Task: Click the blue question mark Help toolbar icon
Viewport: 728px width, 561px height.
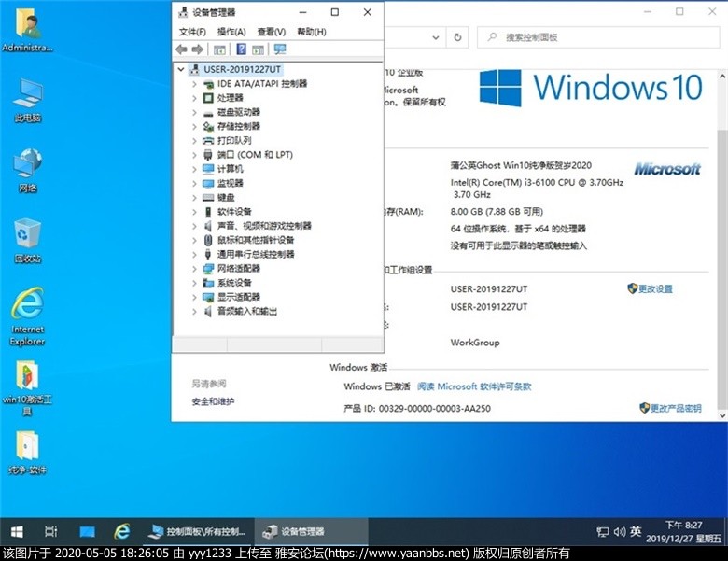Action: 242,49
